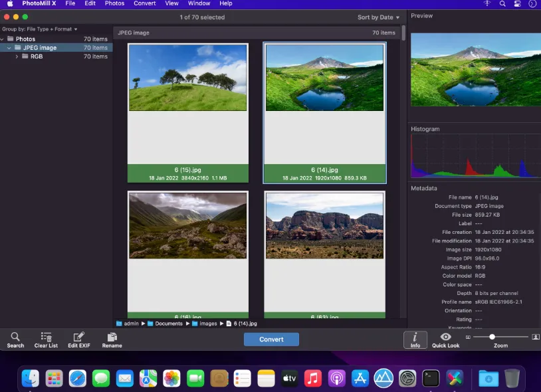Viewport: 541px width, 392px height.
Task: Select the RGB sidebar row
Action: [56, 56]
